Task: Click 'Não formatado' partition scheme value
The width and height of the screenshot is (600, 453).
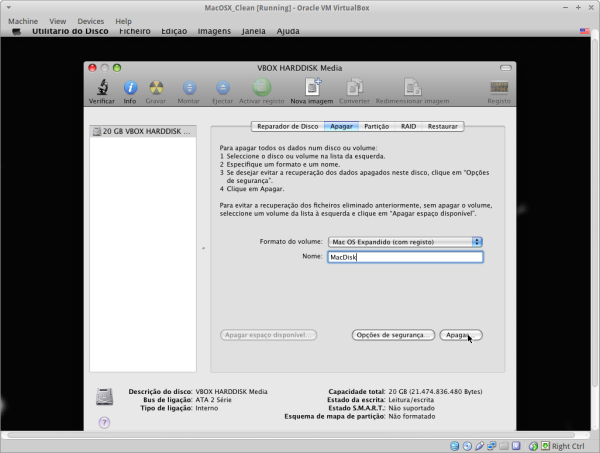Action: click(412, 416)
